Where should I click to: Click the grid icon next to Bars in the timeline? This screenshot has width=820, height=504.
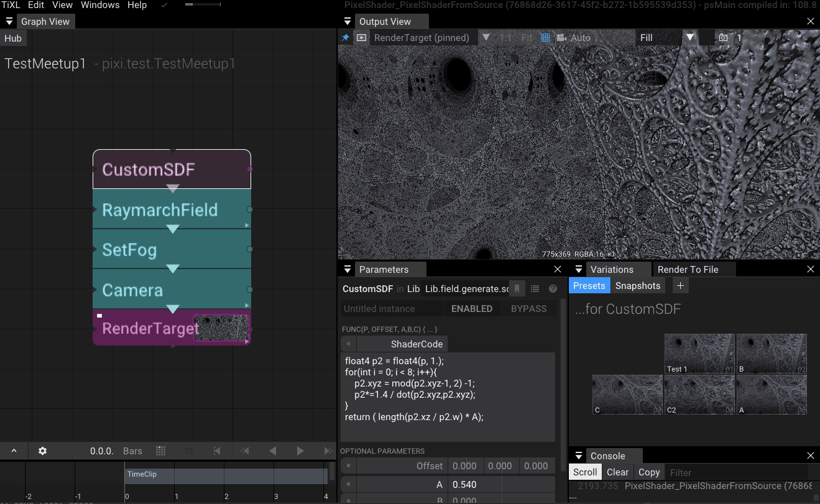(x=160, y=451)
